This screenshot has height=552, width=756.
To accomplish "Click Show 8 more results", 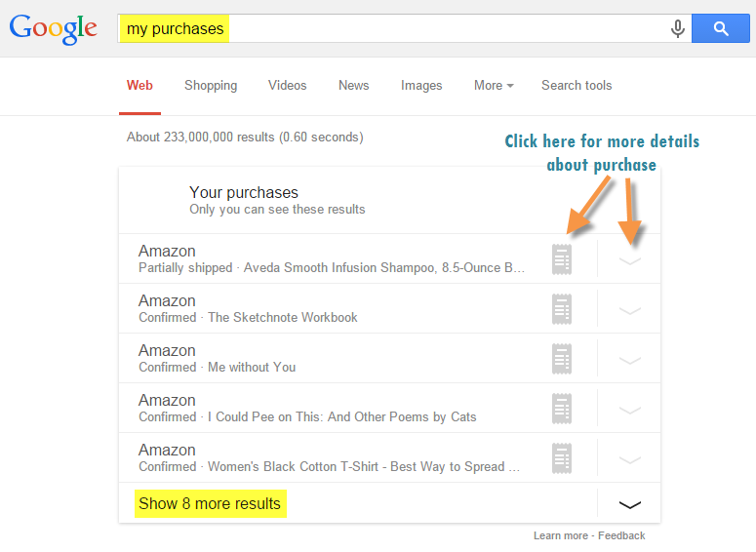I will coord(210,504).
